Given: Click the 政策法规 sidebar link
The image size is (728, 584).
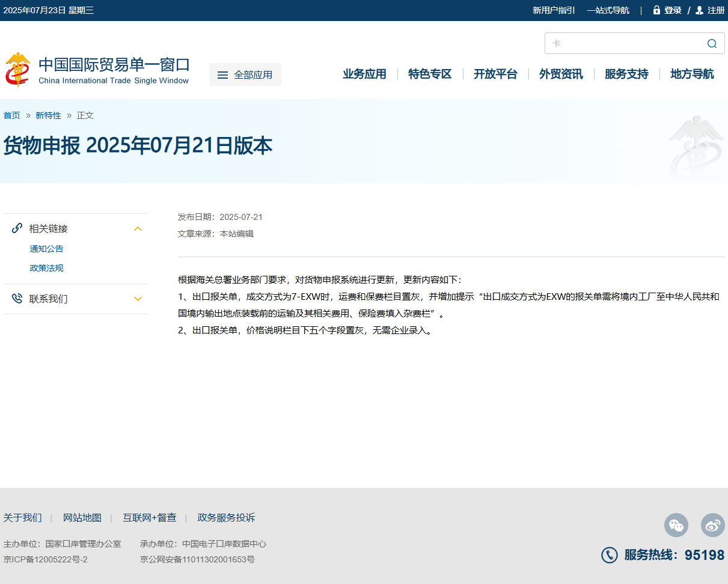Looking at the screenshot, I should 46,268.
